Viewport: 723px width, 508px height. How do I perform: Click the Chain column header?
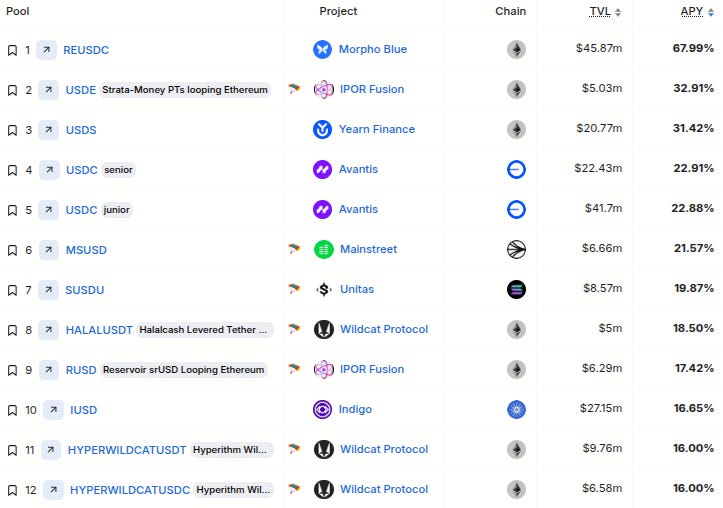(510, 11)
